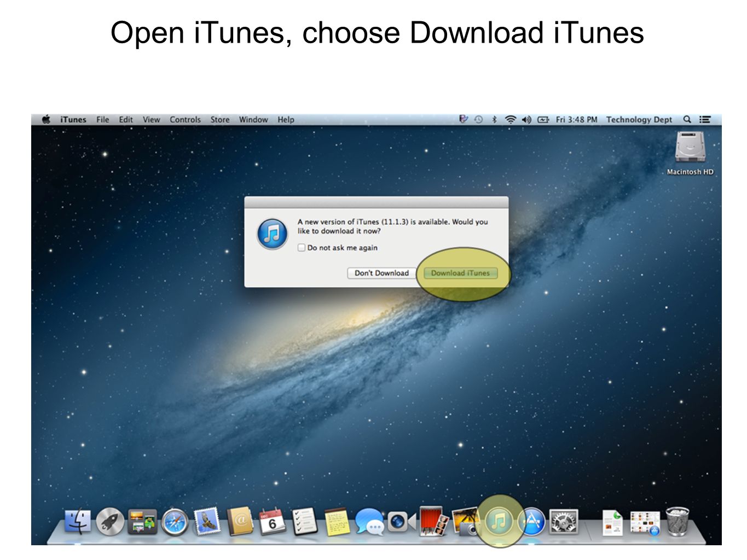The width and height of the screenshot is (747, 560).
Task: Open the Store menu
Action: [220, 119]
